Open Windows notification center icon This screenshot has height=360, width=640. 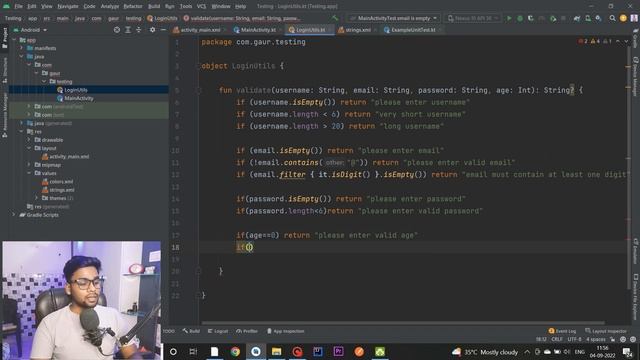(x=628, y=351)
